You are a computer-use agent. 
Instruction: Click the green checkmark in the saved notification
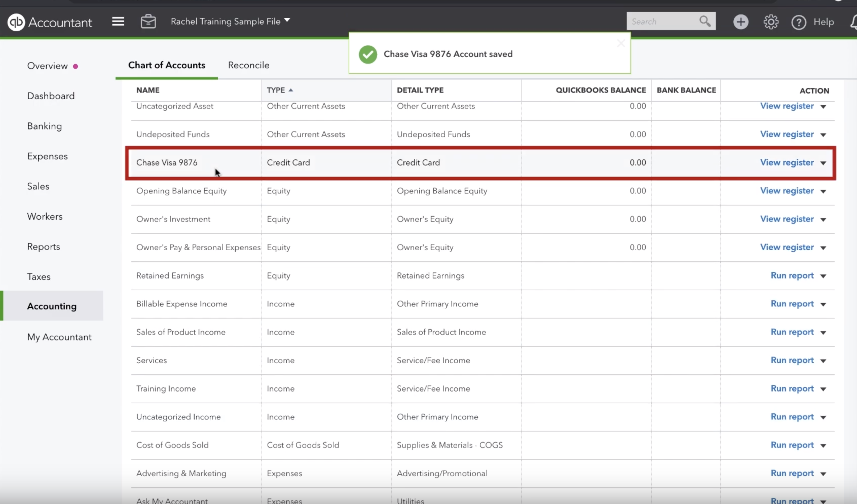coord(368,54)
